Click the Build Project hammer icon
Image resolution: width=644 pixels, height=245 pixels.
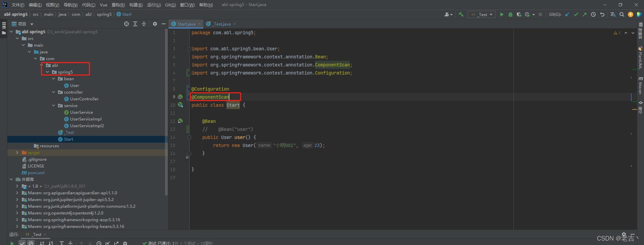point(461,14)
